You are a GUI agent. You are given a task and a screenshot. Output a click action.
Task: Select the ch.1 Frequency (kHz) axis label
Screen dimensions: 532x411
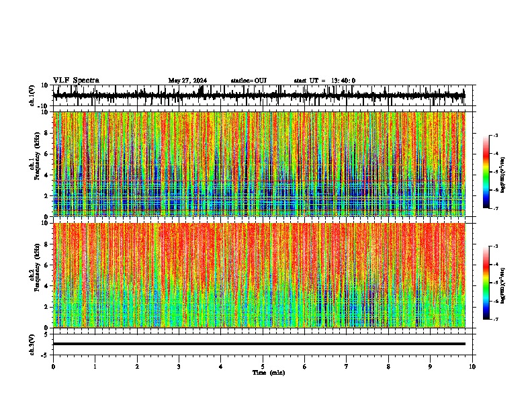34,156
